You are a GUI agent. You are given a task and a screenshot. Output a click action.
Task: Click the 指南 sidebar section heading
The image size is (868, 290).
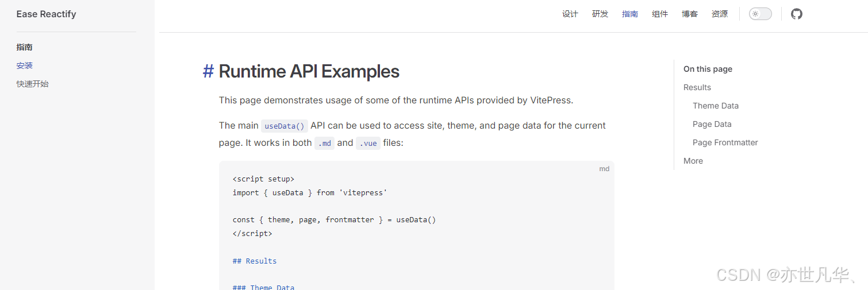point(25,47)
